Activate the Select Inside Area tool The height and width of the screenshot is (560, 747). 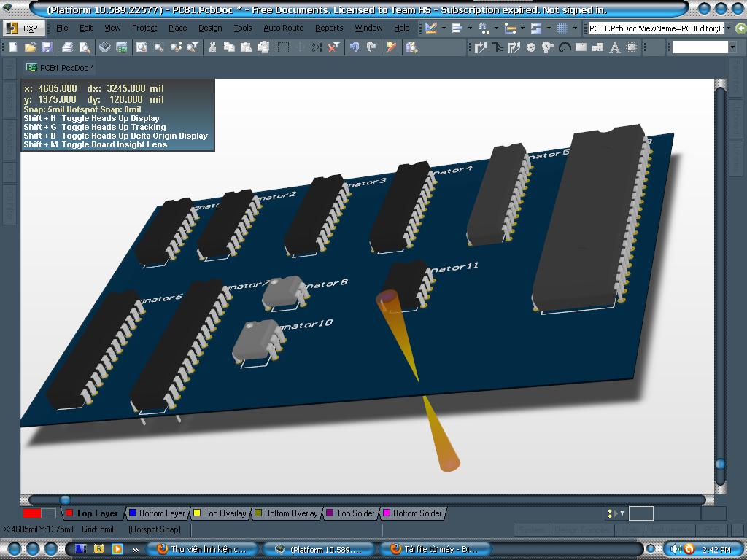click(x=283, y=47)
